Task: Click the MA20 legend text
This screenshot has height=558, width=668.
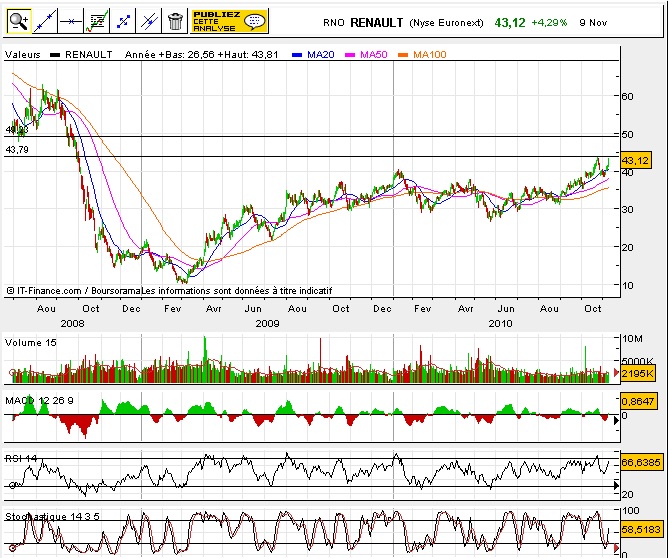Action: click(320, 55)
